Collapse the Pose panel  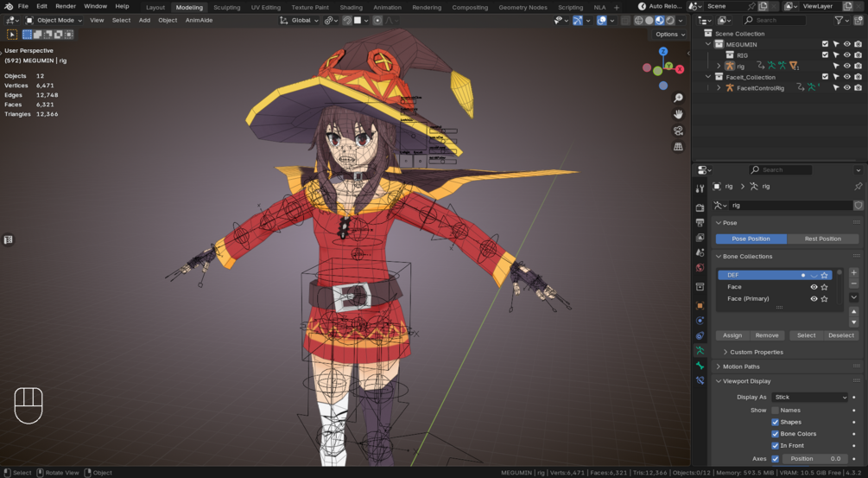(x=719, y=223)
